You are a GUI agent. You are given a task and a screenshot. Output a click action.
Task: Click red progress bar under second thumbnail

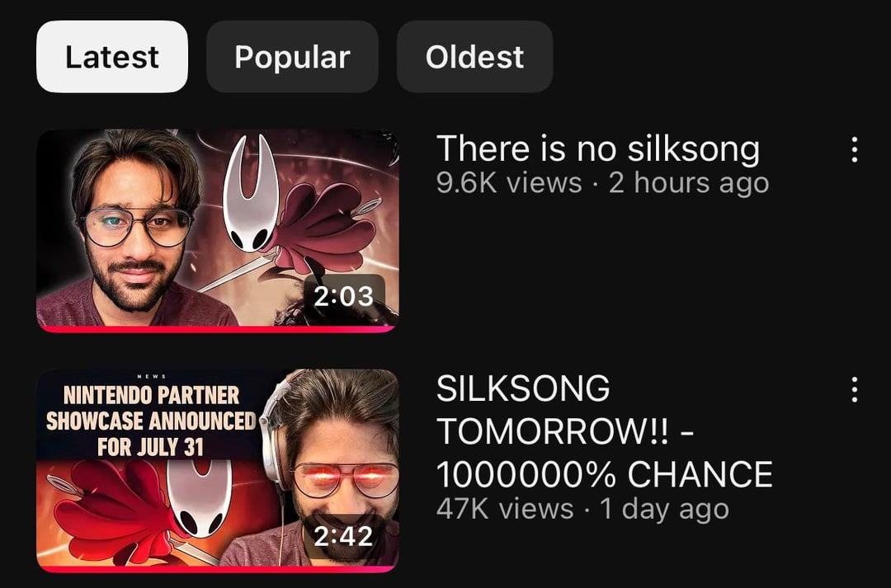[218, 569]
